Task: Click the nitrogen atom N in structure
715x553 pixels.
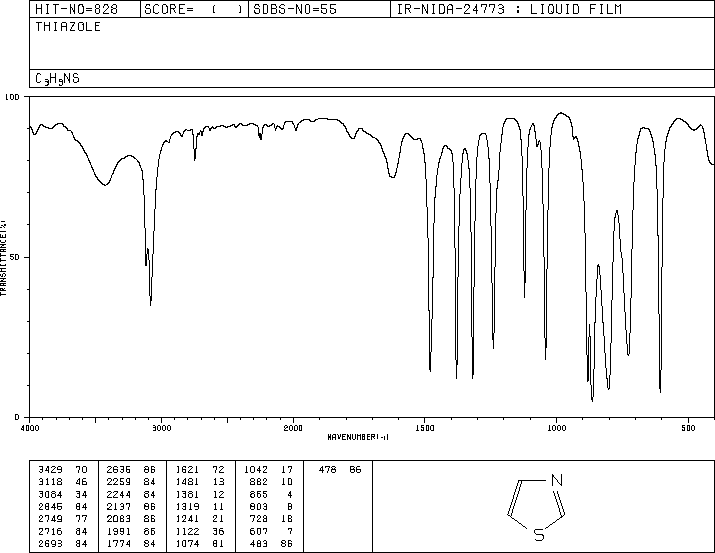Action: point(557,481)
